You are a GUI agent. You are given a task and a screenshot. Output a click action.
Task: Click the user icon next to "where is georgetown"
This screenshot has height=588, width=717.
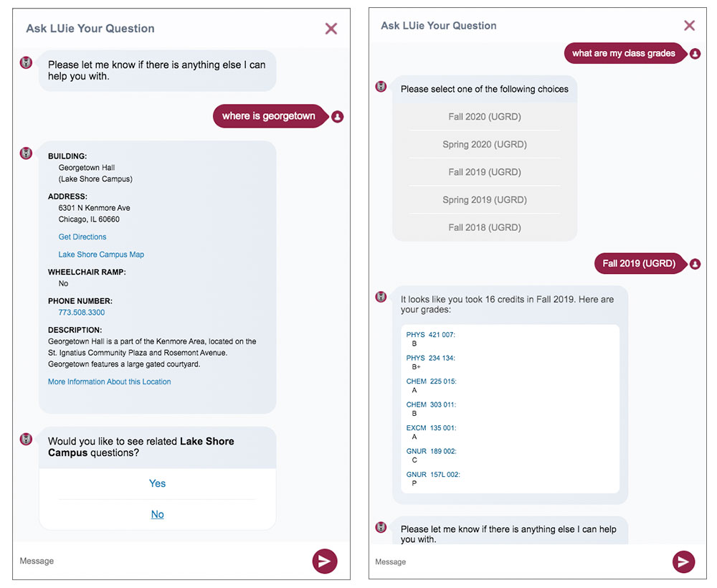(x=337, y=116)
